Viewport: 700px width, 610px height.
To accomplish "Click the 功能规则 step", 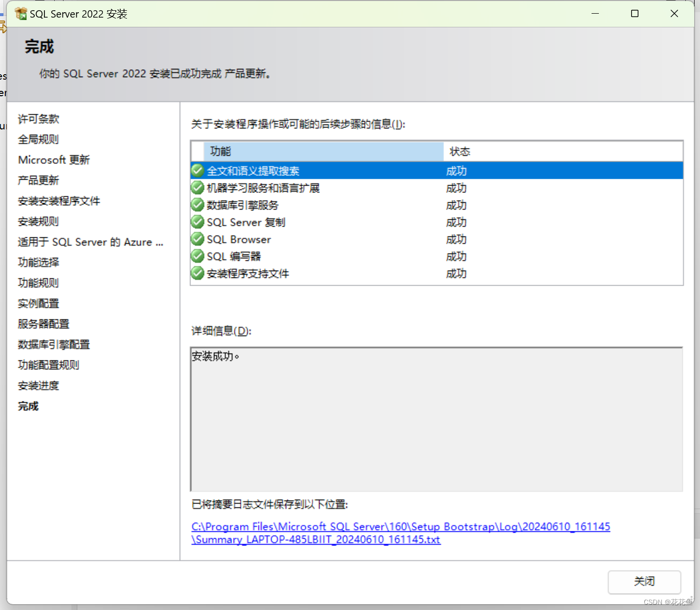I will (39, 283).
